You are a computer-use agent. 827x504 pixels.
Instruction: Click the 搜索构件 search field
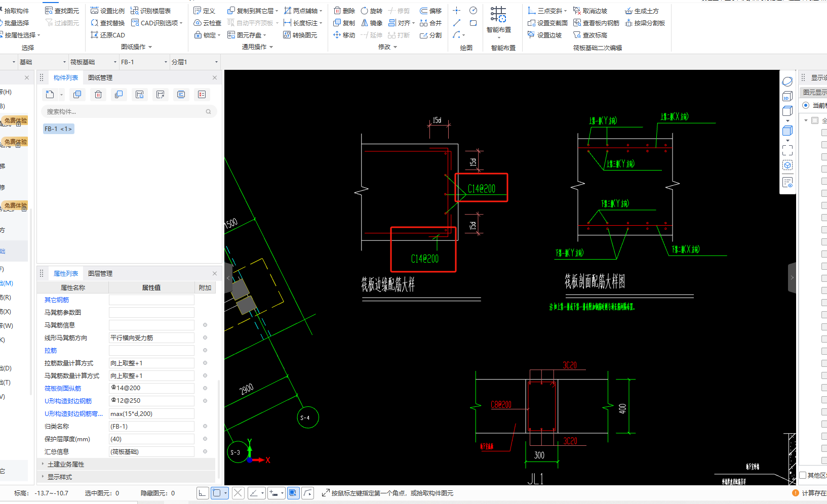coord(129,111)
